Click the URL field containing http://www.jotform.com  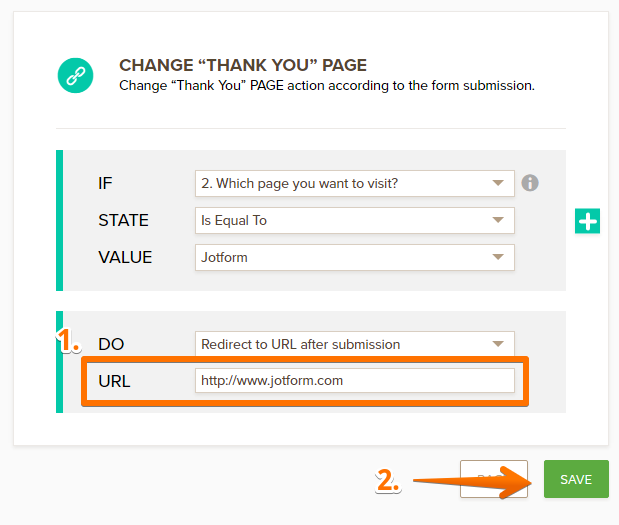coord(355,381)
